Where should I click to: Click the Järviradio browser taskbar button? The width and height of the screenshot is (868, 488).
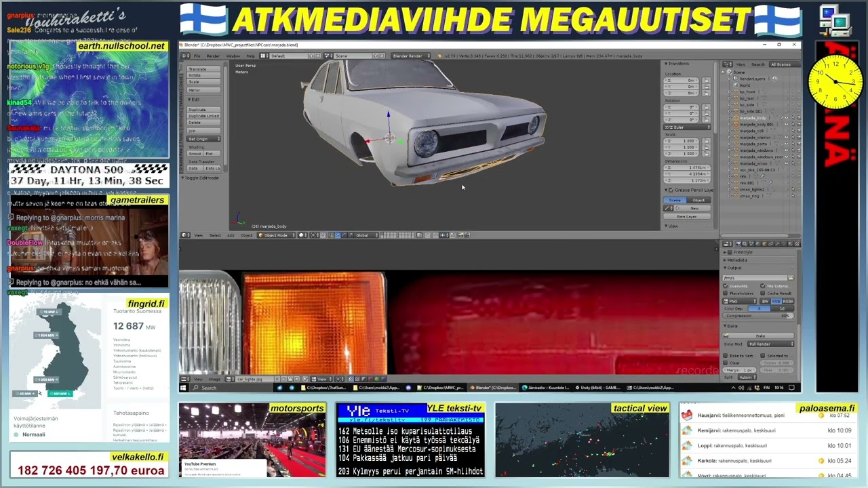point(545,388)
